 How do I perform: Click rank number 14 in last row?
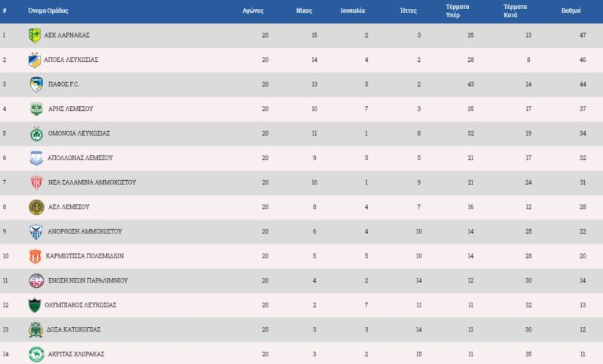coord(5,354)
